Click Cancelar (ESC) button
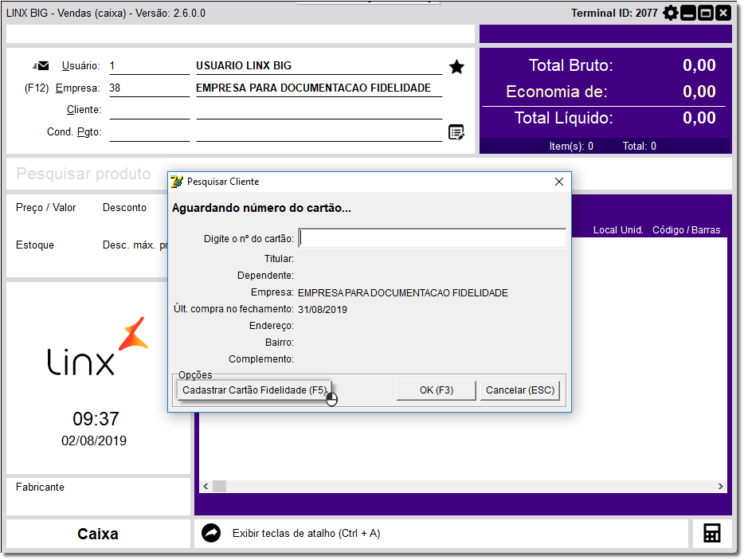This screenshot has width=744, height=560. pos(520,390)
